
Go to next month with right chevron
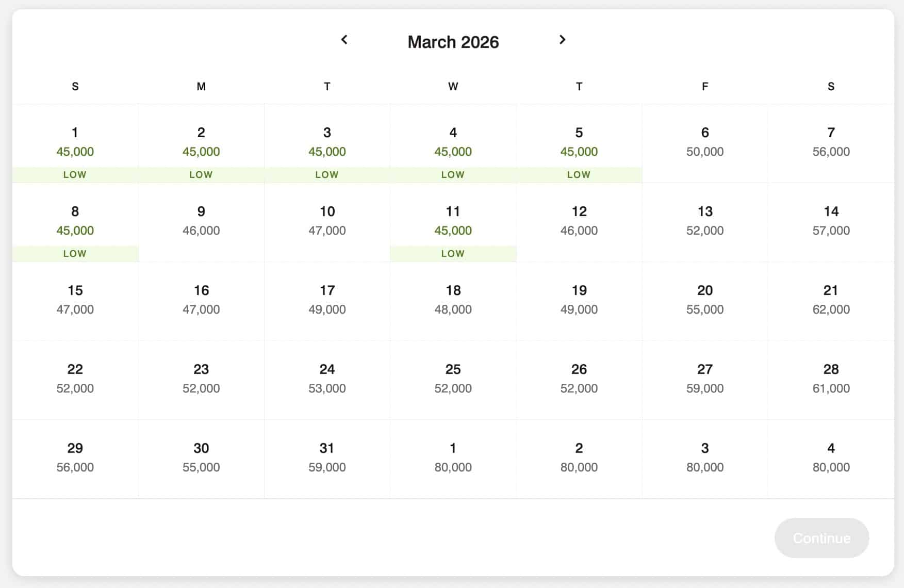coord(562,40)
